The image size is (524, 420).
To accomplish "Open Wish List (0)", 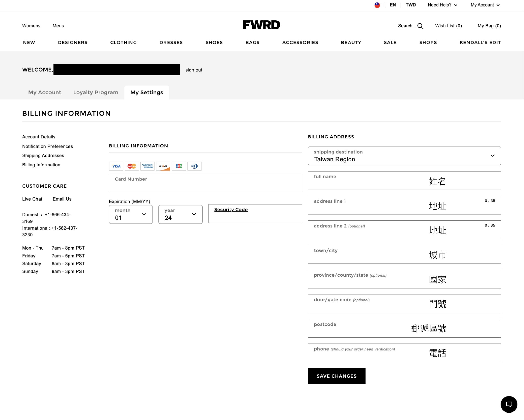I will pos(448,26).
